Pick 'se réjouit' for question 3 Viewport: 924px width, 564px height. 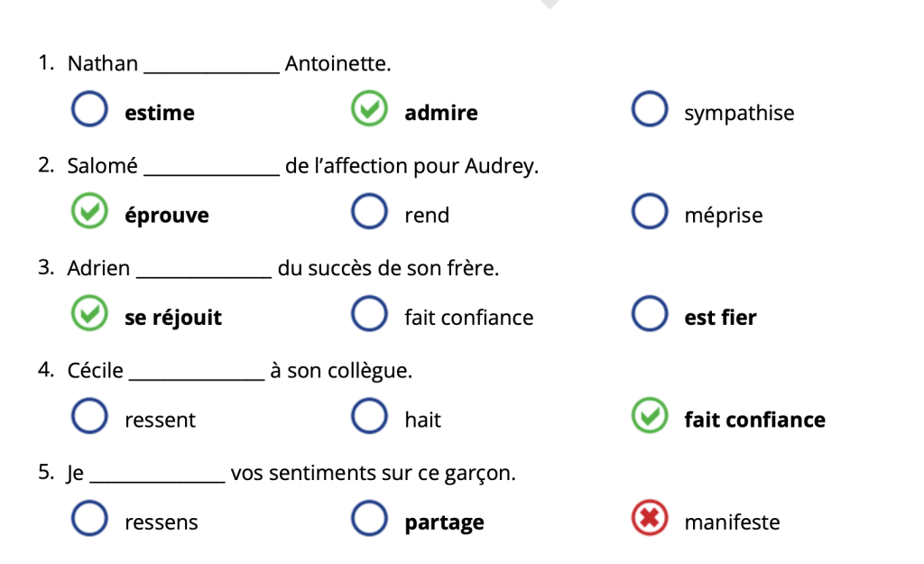pos(89,313)
